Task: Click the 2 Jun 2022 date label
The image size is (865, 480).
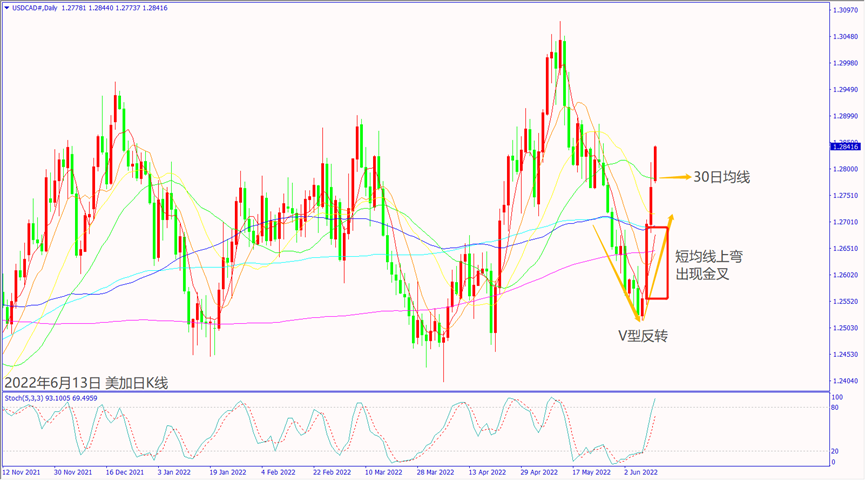Action: coord(640,470)
